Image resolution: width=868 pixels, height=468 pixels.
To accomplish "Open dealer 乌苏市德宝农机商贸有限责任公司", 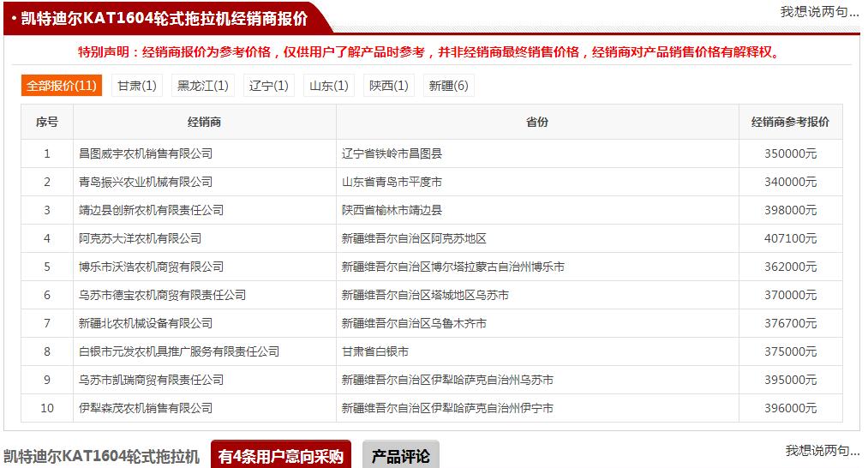I will point(162,295).
